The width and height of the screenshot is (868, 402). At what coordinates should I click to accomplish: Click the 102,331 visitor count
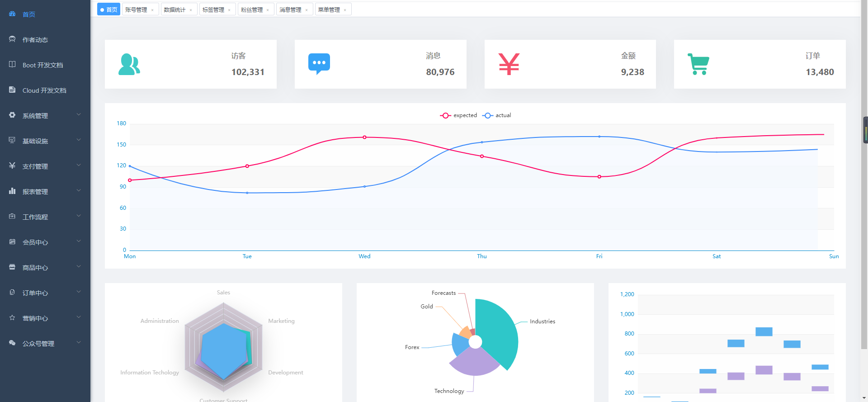(248, 72)
